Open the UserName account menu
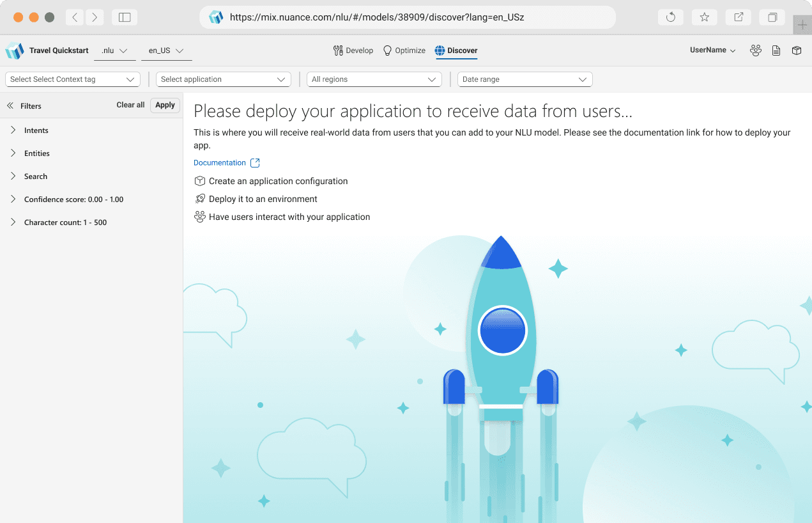The image size is (812, 523). pos(713,50)
